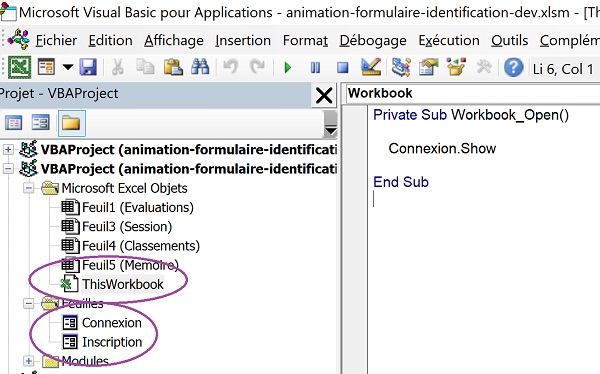Open the Properties Window icon
This screenshot has width=600, height=374.
tap(428, 67)
